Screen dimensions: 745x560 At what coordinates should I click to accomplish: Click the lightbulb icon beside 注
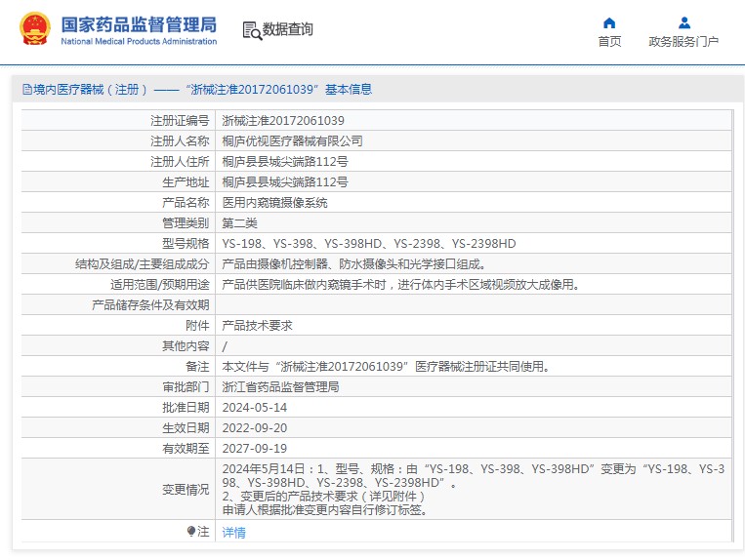[191, 531]
